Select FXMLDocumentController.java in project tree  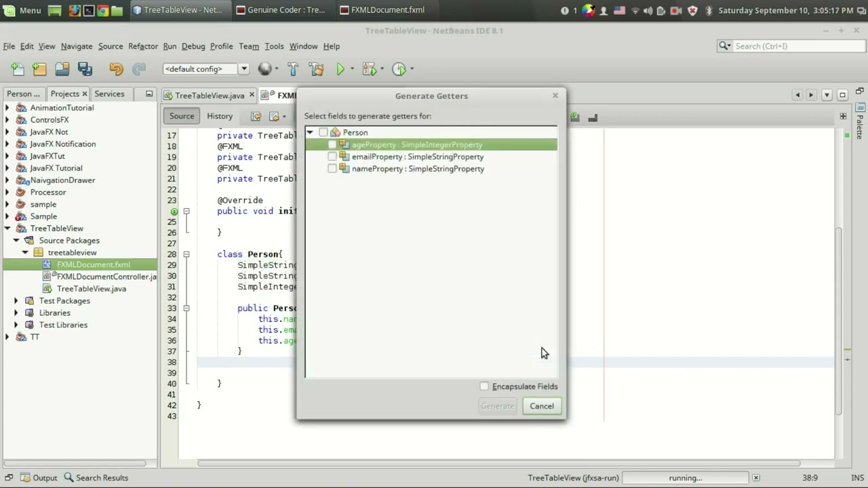point(100,277)
